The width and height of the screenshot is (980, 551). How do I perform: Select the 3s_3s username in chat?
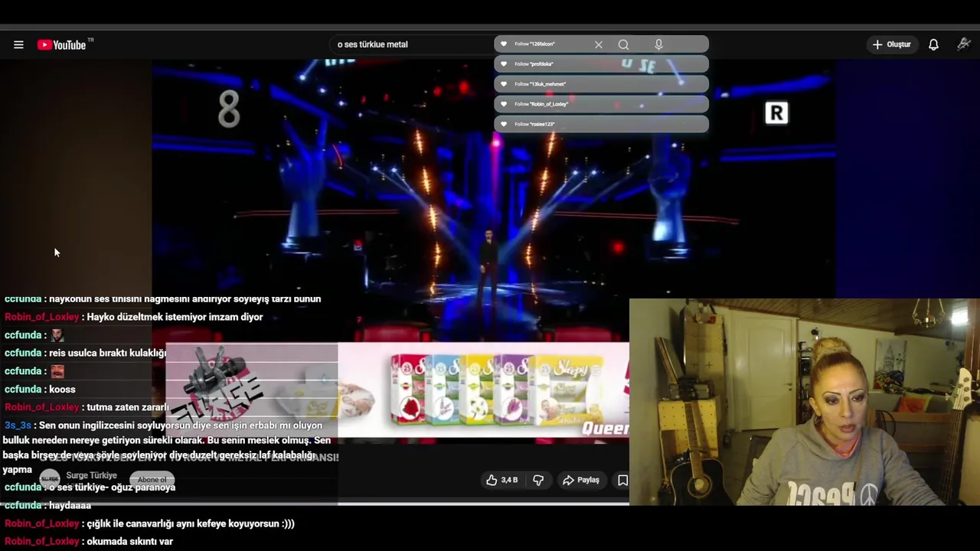click(x=18, y=425)
